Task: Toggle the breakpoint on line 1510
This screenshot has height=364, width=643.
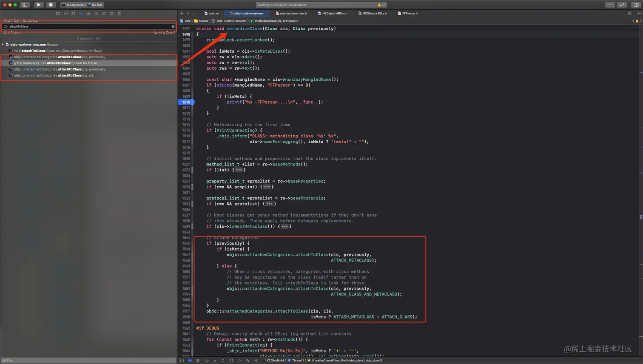Action: click(186, 102)
